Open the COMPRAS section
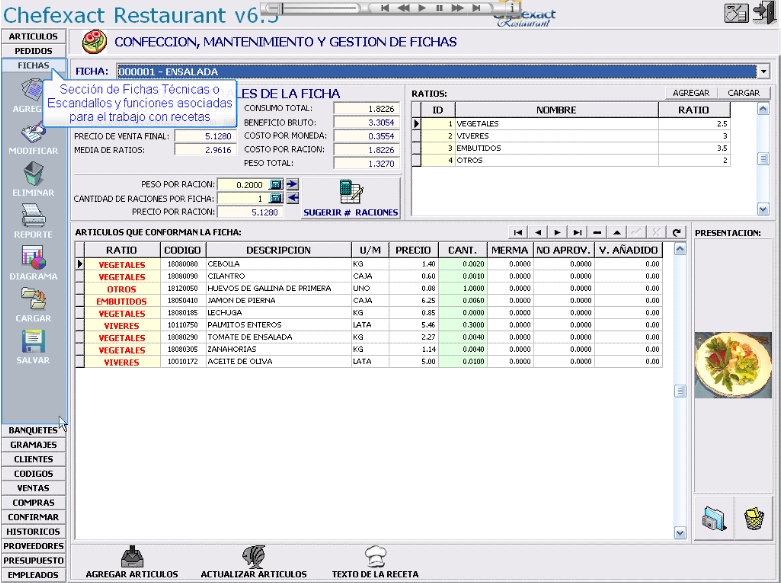 pyautogui.click(x=33, y=502)
